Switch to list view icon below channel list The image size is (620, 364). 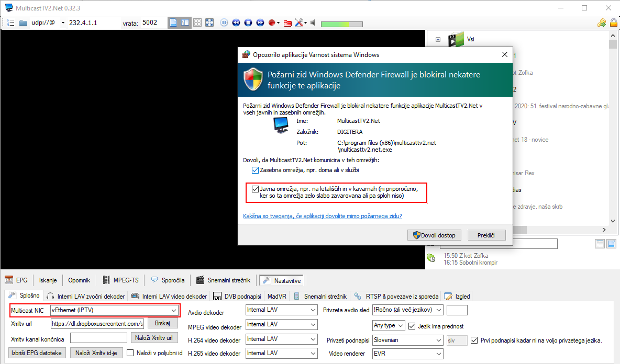(600, 244)
